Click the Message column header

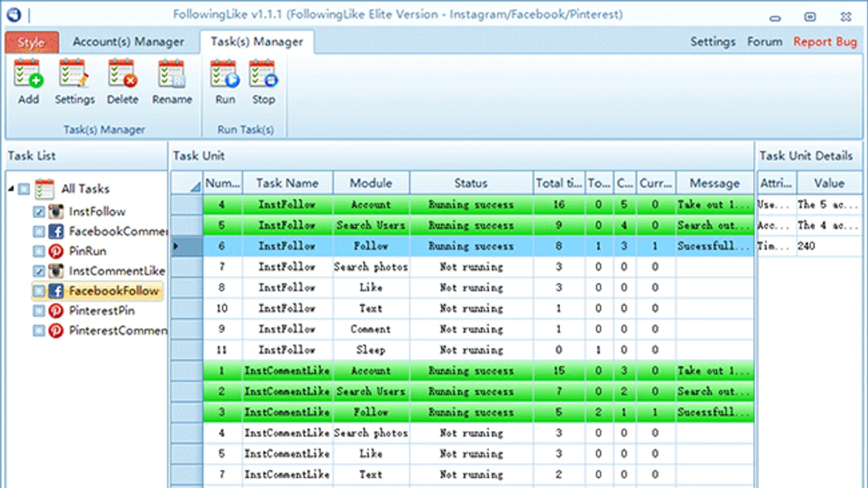714,183
